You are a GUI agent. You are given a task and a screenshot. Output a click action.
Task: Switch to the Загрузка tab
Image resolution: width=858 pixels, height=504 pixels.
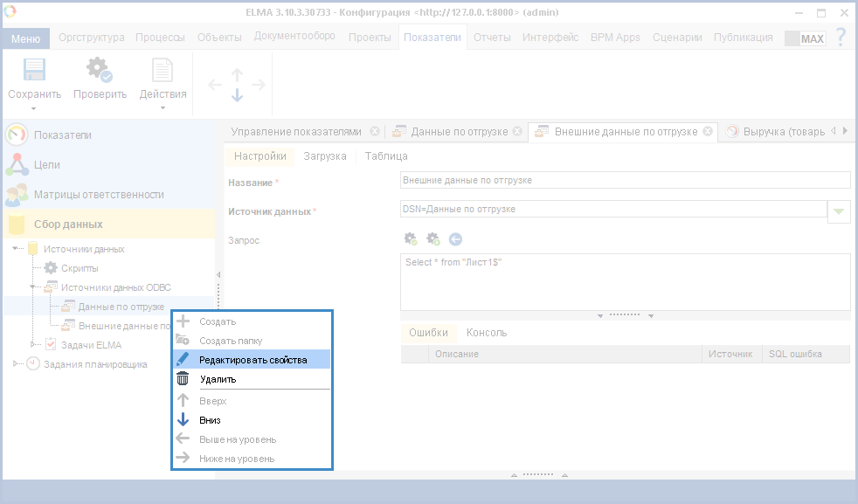click(x=324, y=156)
